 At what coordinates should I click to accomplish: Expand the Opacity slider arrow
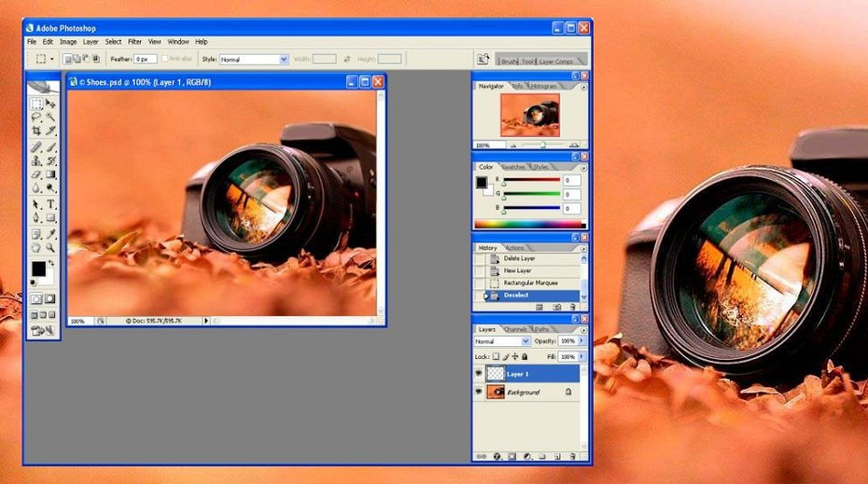coord(583,341)
